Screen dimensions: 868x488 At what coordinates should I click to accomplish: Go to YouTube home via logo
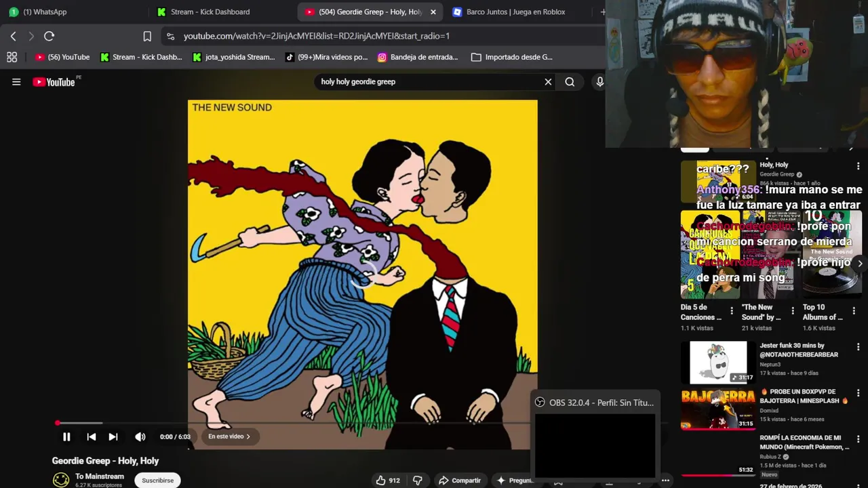[x=54, y=82]
